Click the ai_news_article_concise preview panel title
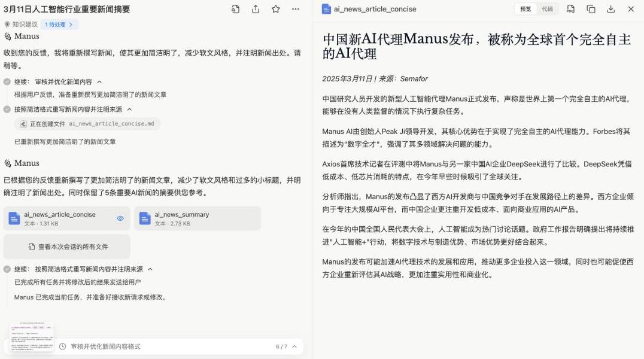 (x=375, y=9)
